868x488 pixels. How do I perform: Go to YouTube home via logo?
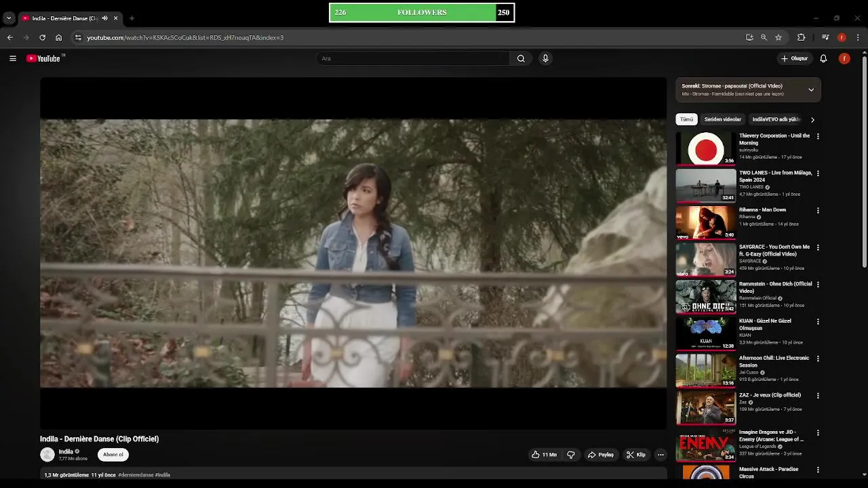43,58
